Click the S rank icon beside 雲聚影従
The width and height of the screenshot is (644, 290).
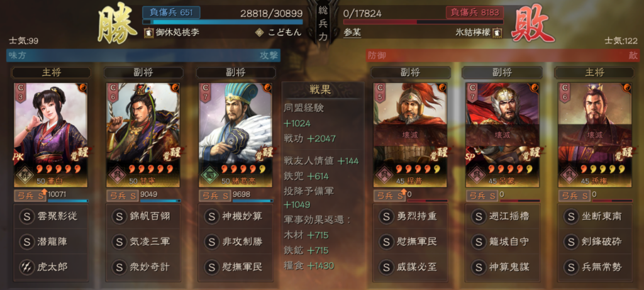click(x=27, y=216)
